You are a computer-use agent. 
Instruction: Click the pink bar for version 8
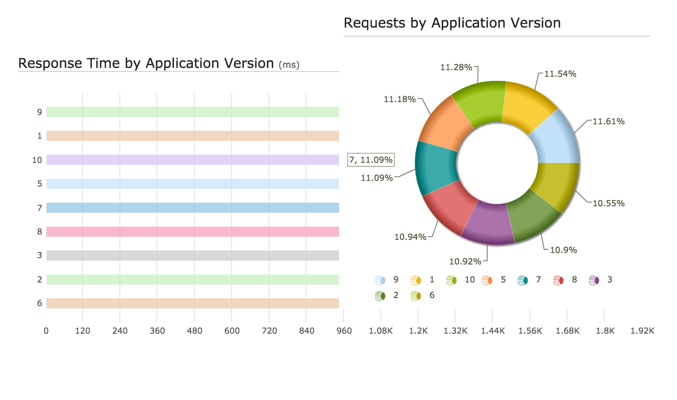pos(192,232)
